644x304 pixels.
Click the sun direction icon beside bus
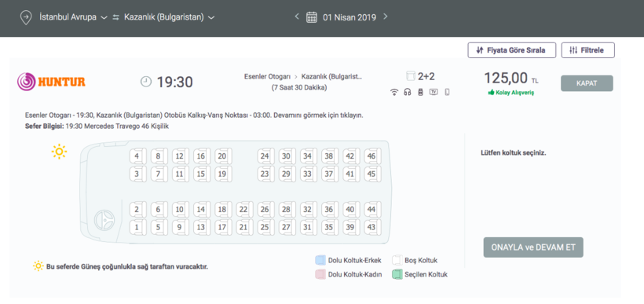point(59,152)
